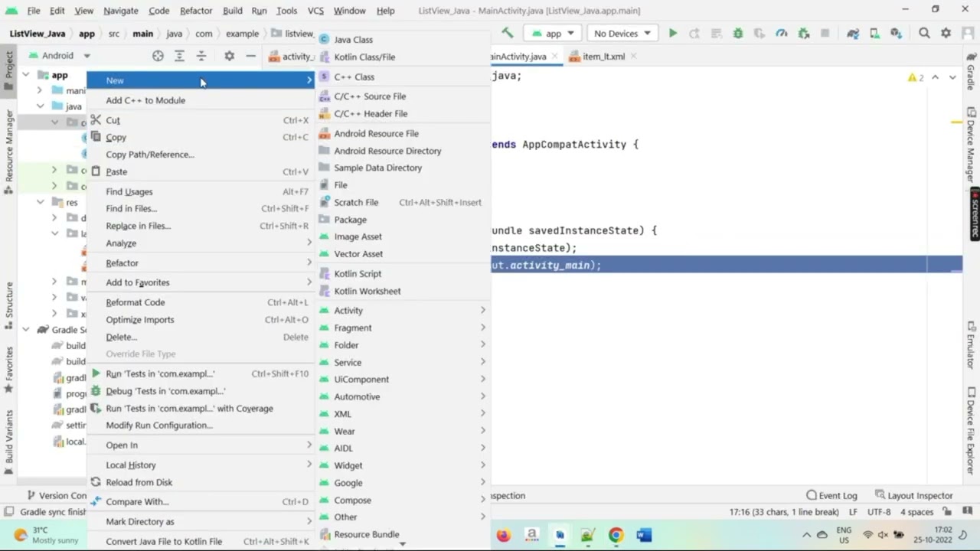The height and width of the screenshot is (551, 980).
Task: Choose Copy Path/Reference in context menu
Action: point(201,155)
